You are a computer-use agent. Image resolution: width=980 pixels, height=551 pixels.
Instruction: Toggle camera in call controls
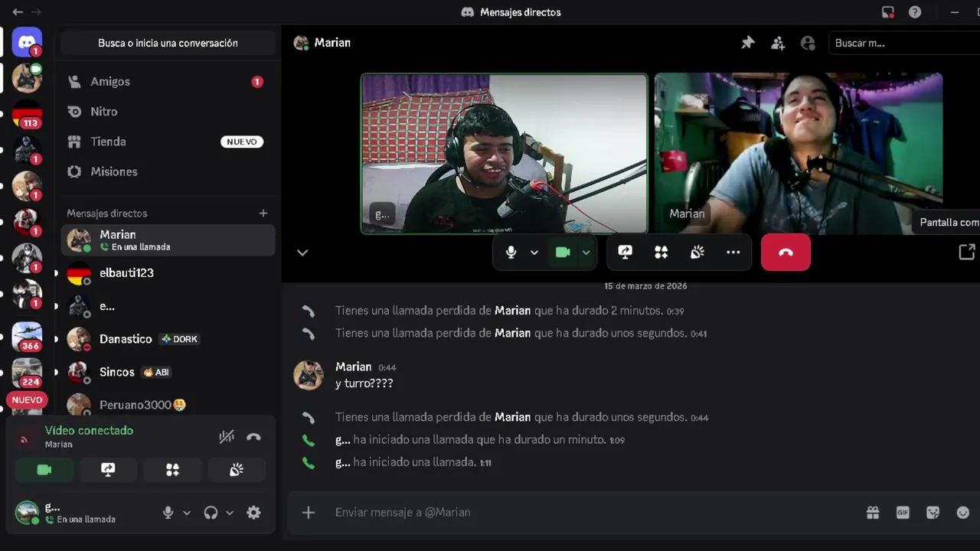click(563, 253)
